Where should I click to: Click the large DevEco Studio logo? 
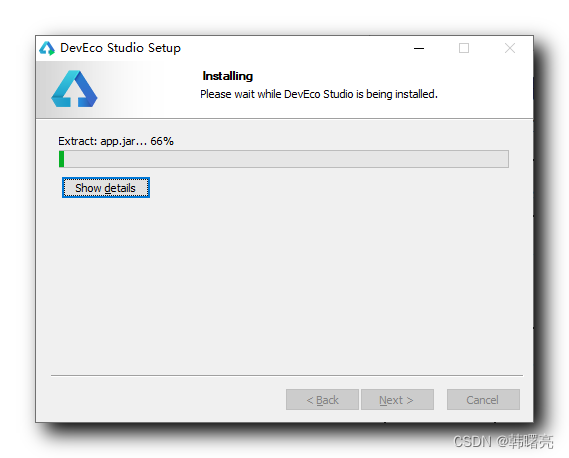point(74,89)
